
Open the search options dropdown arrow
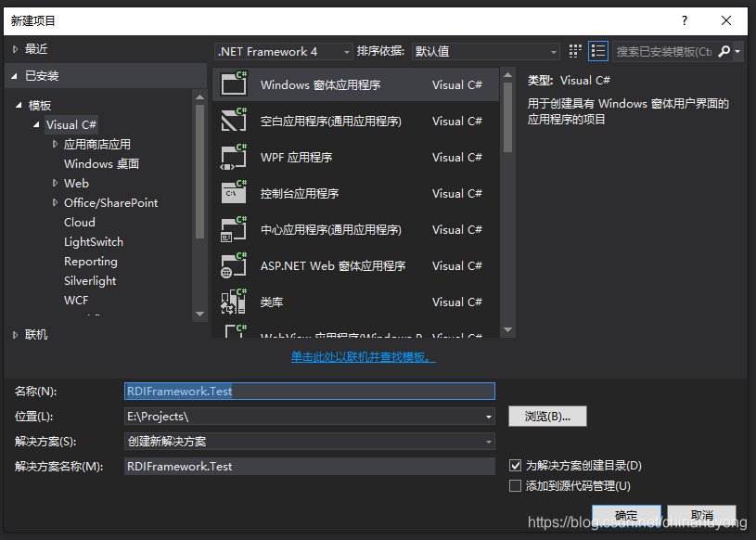click(x=737, y=51)
